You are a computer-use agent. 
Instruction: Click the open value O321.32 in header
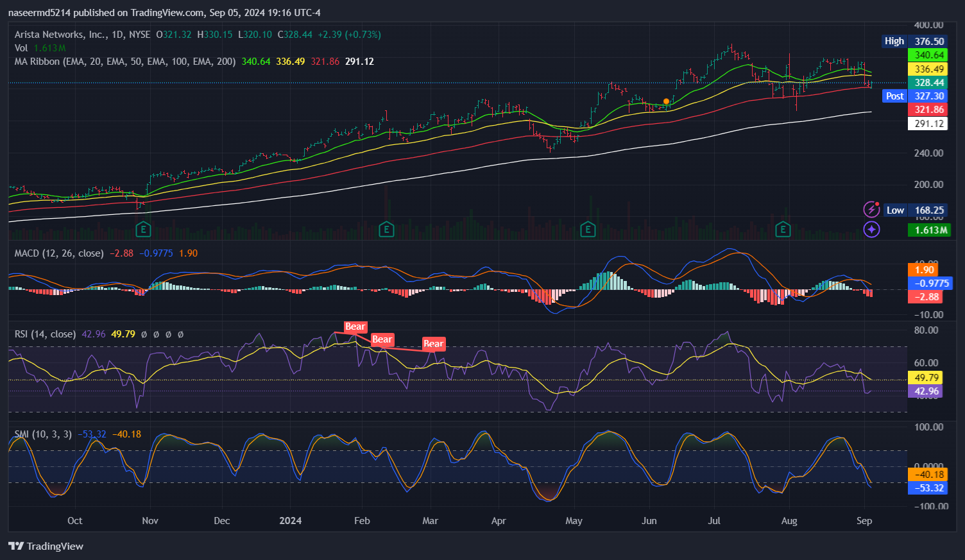174,35
